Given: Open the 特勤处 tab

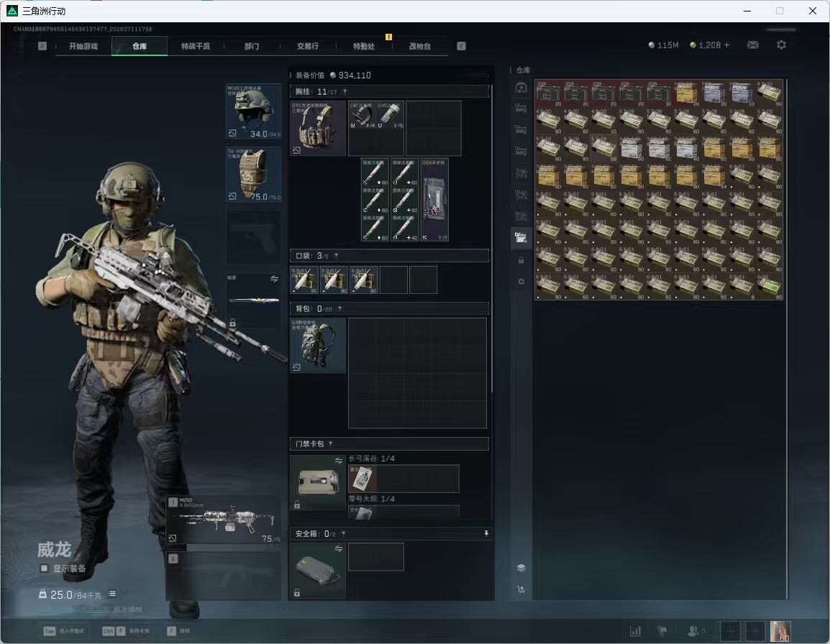Looking at the screenshot, I should pos(364,46).
